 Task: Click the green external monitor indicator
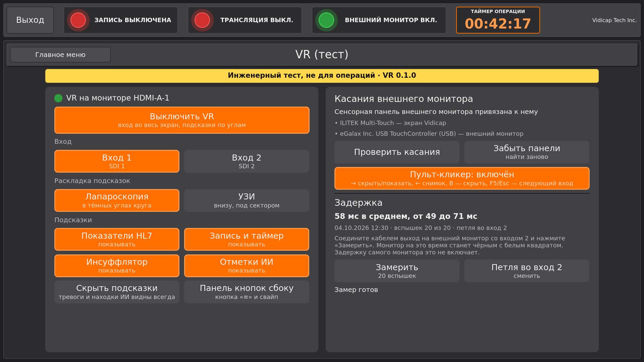tap(326, 20)
